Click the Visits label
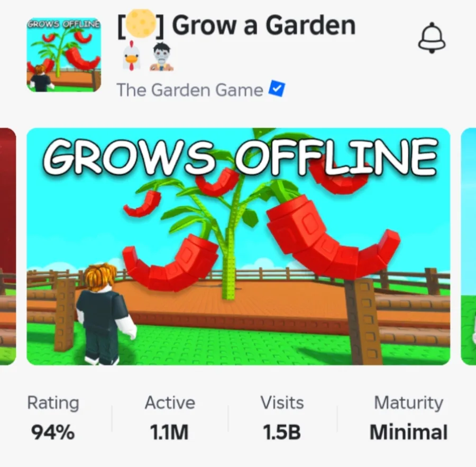This screenshot has height=467, width=476. [x=282, y=402]
